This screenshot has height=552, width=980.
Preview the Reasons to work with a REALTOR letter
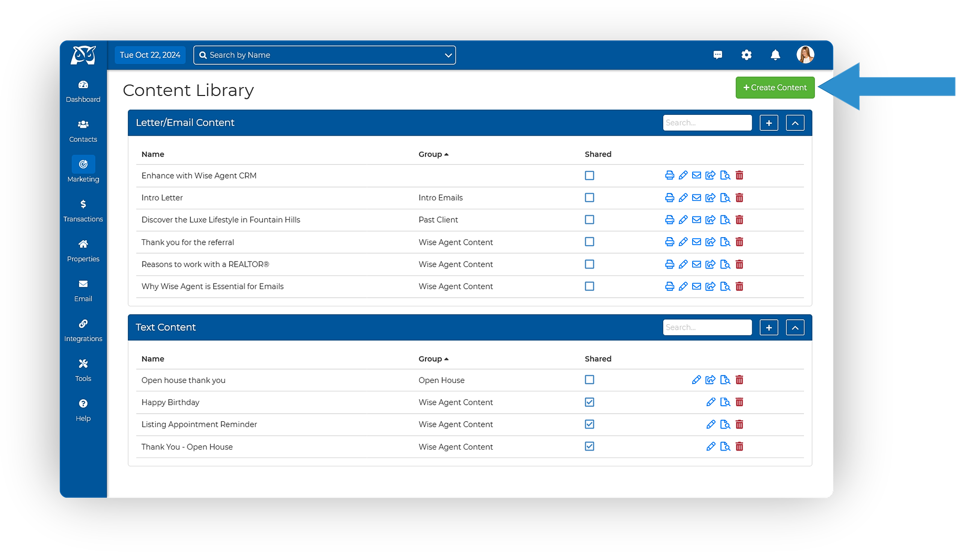pyautogui.click(x=725, y=265)
